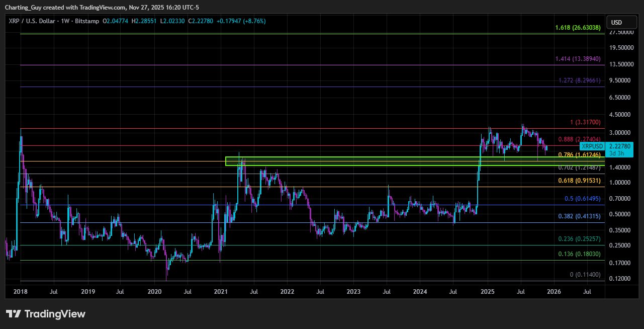This screenshot has width=644, height=329.
Task: Click the 3.00000 value on the price scale
Action: coord(620,133)
